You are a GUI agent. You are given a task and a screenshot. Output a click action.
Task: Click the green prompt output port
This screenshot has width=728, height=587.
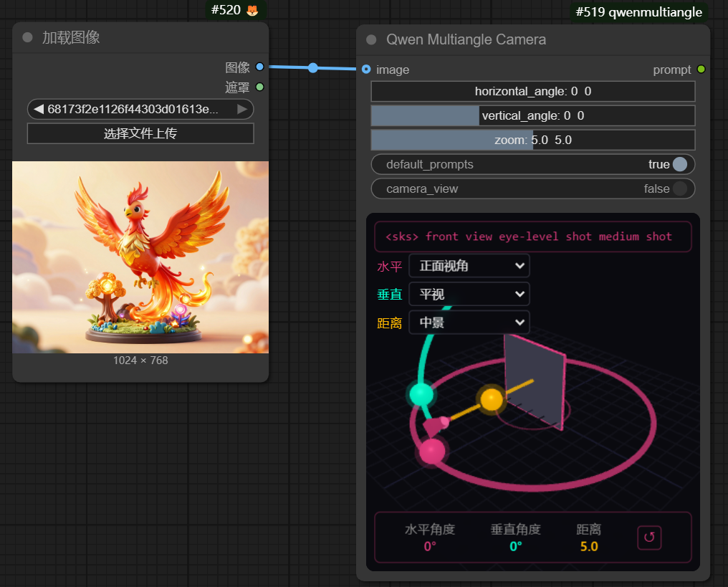(x=701, y=70)
